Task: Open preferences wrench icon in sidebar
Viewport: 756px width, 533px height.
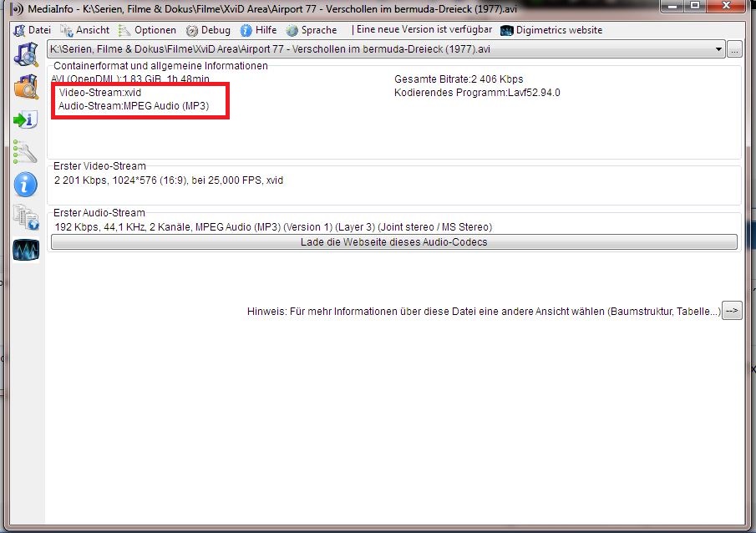Action: (x=25, y=152)
